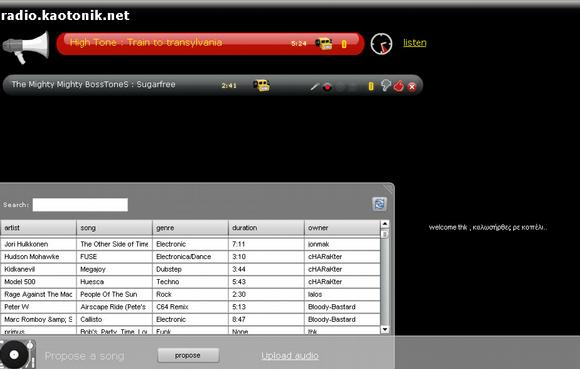The width and height of the screenshot is (580, 369).
Task: Open the Upload audio link
Action: coord(290,356)
